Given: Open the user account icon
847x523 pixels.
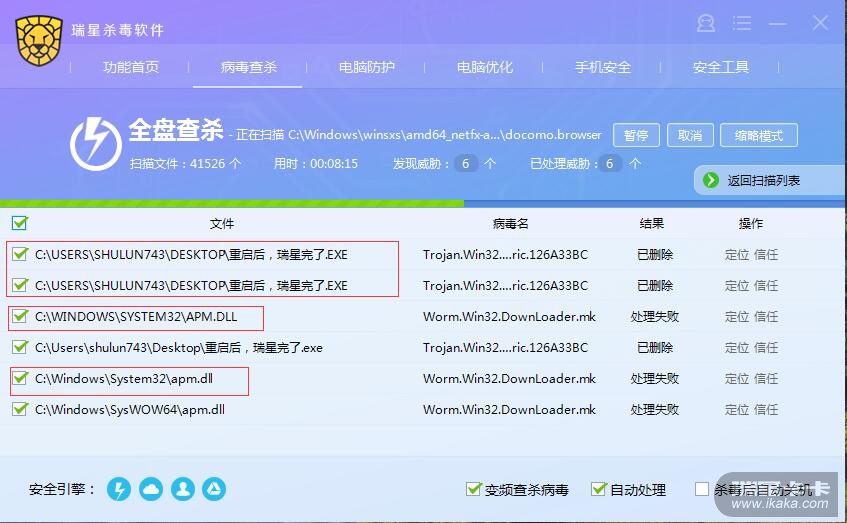Looking at the screenshot, I should [705, 23].
